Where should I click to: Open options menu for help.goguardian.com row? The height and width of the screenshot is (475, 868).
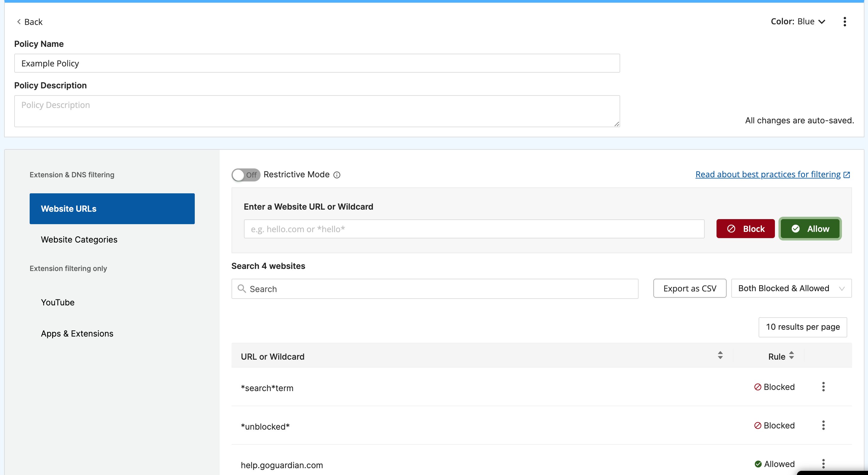click(823, 464)
